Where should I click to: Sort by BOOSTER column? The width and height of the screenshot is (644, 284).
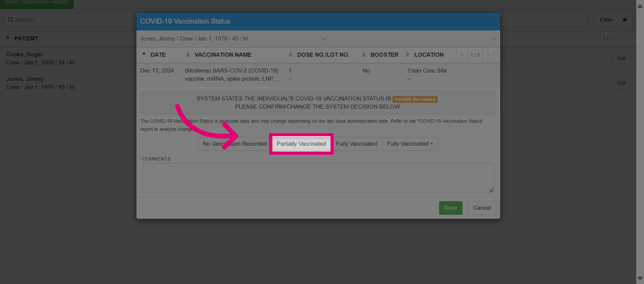pos(384,55)
